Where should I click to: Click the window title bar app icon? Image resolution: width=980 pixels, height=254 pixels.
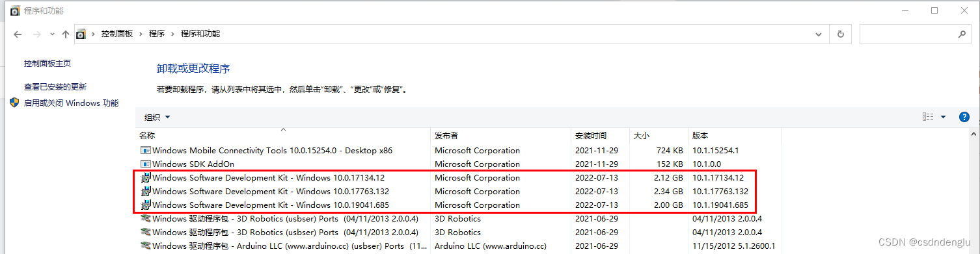coord(15,11)
